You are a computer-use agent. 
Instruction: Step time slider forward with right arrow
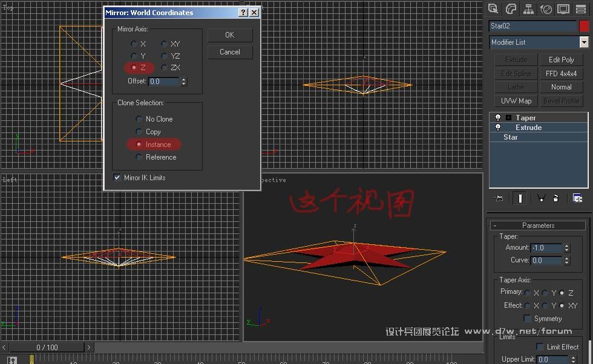coord(89,347)
